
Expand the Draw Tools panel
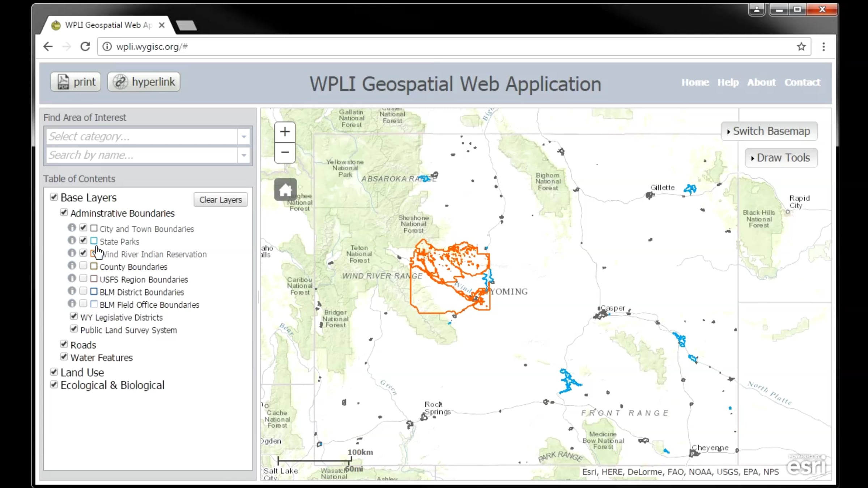click(780, 158)
